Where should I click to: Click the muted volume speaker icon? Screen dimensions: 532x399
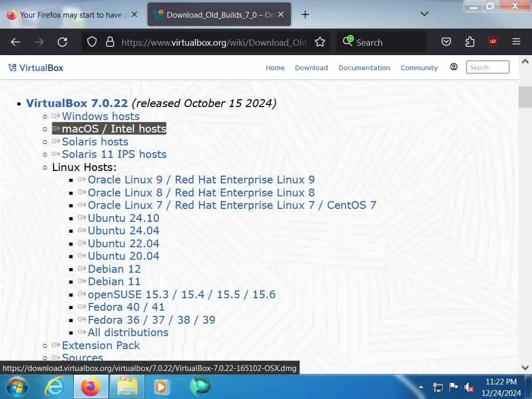469,387
